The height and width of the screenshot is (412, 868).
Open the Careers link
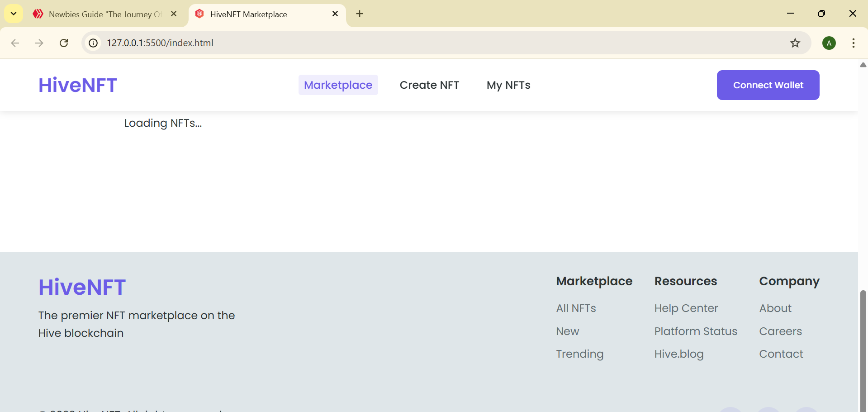(x=780, y=331)
